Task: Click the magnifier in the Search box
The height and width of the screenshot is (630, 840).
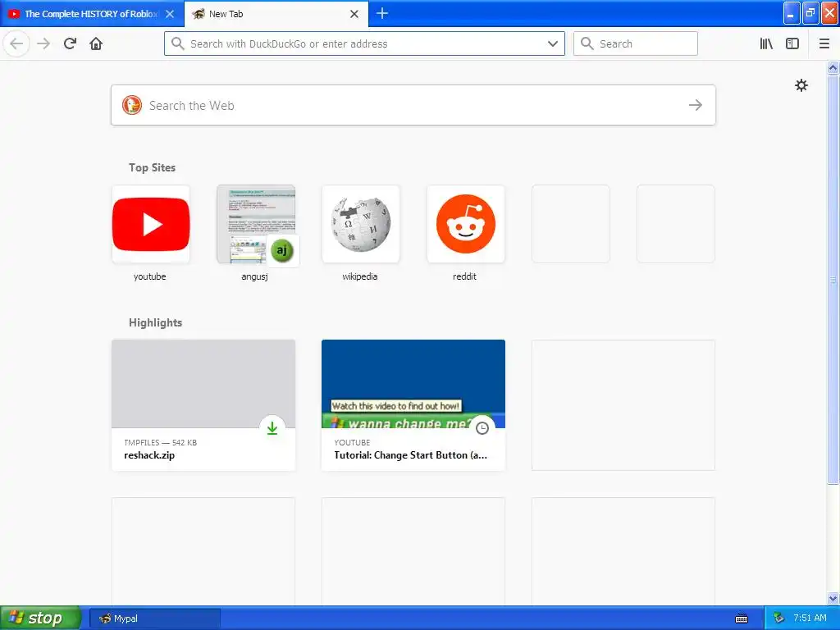Action: pyautogui.click(x=587, y=43)
